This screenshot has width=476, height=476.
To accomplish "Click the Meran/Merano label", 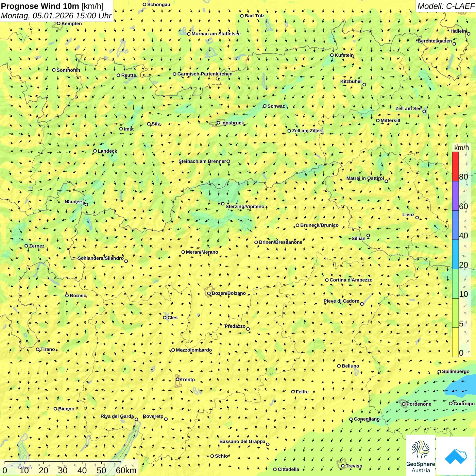I will pos(202,252).
